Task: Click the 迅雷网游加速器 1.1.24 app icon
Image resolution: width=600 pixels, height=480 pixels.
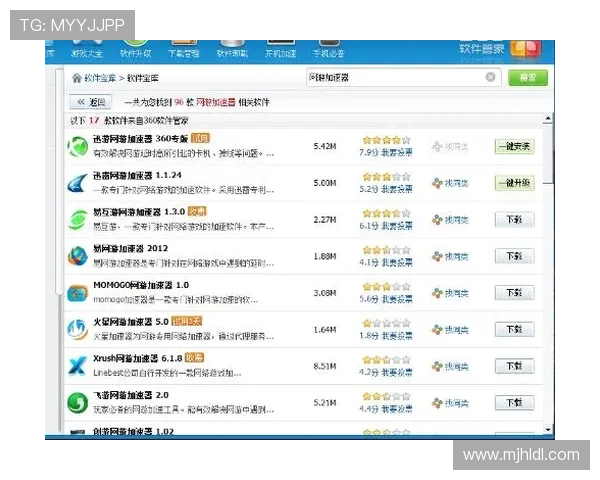Action: 78,183
